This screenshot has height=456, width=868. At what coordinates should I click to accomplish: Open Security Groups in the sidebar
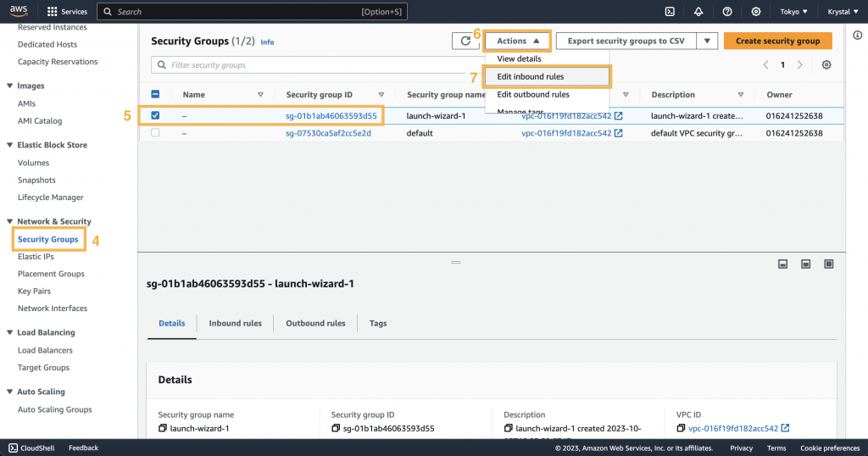click(x=47, y=239)
